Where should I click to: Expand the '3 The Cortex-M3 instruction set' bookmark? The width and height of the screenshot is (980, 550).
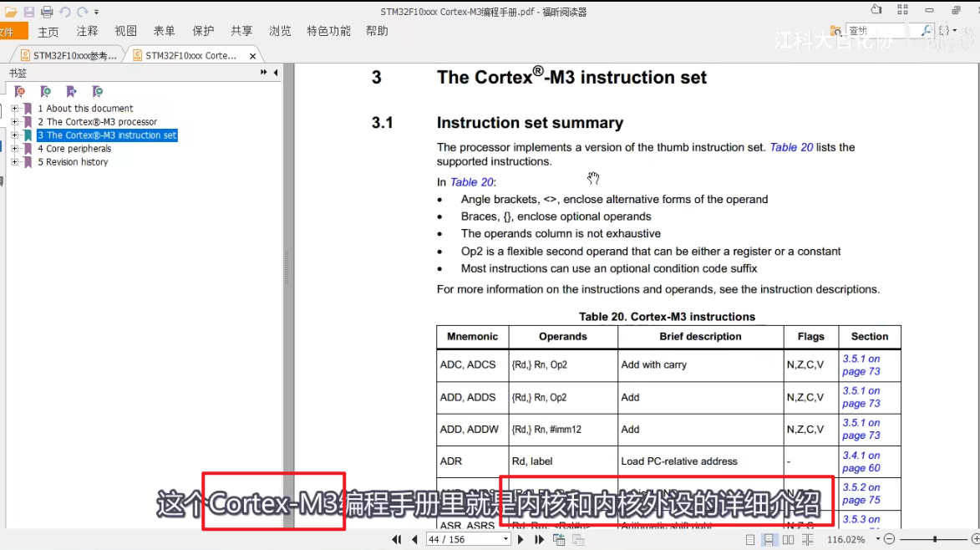(15, 135)
